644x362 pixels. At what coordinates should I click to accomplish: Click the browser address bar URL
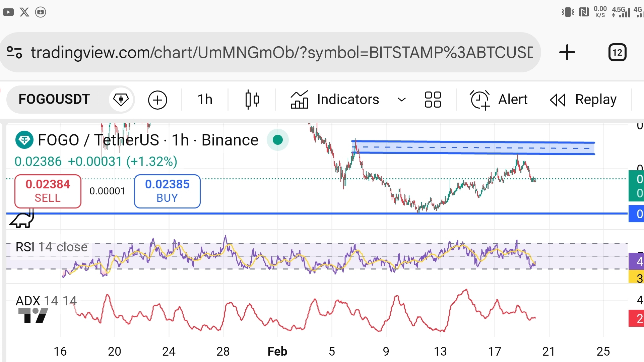(x=281, y=53)
